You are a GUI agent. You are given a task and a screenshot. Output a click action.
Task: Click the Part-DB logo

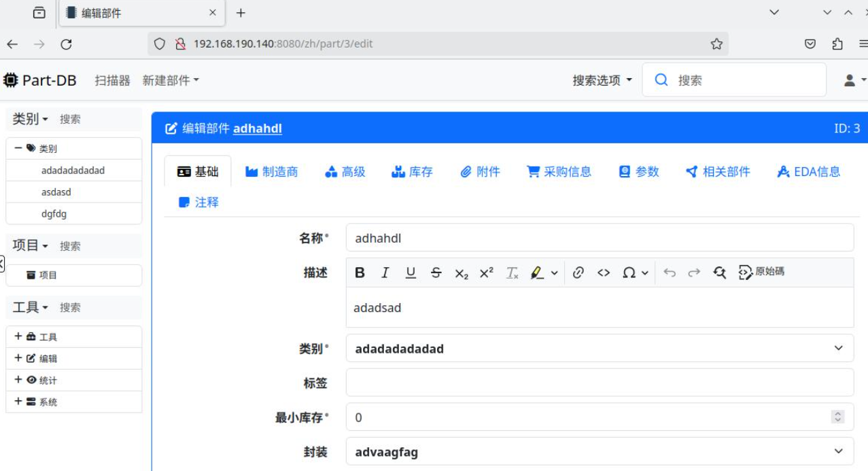(39, 80)
